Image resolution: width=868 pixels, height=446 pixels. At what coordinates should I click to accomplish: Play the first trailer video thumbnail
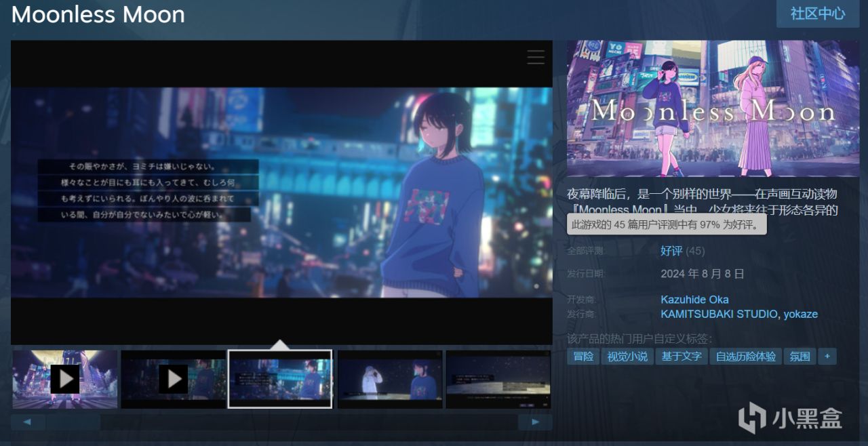point(64,379)
